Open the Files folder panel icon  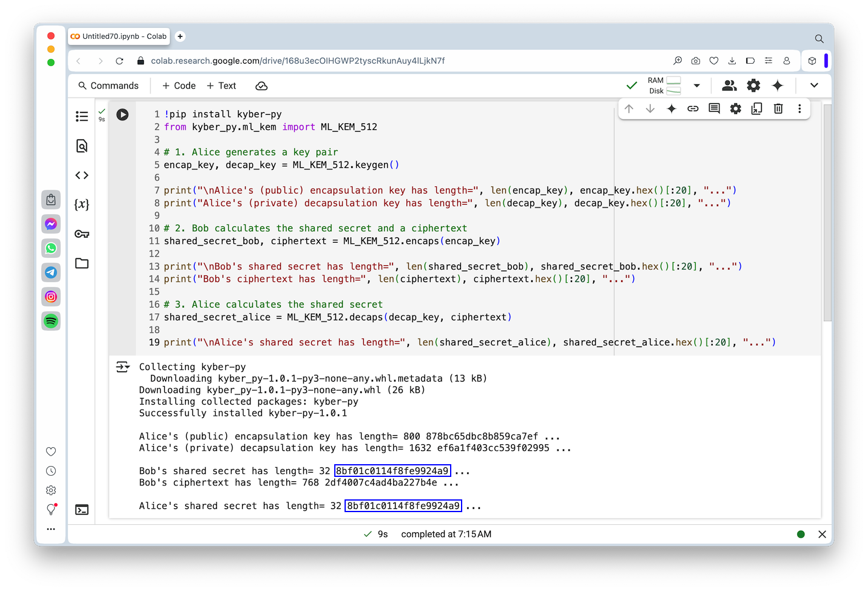(82, 263)
